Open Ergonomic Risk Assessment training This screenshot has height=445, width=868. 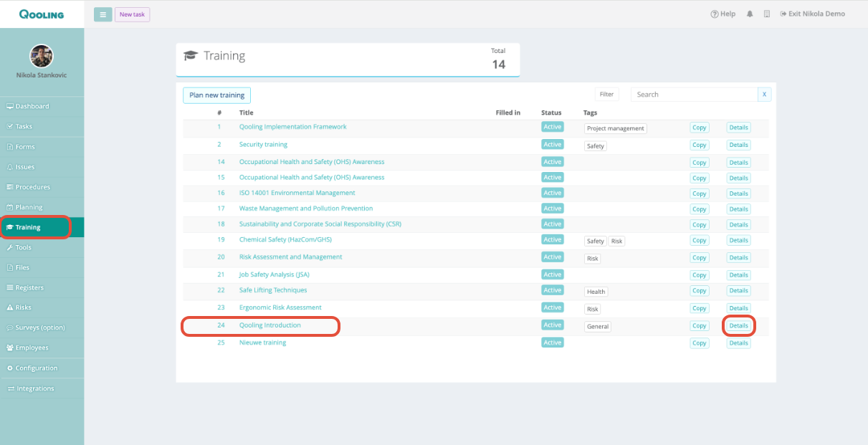click(280, 307)
